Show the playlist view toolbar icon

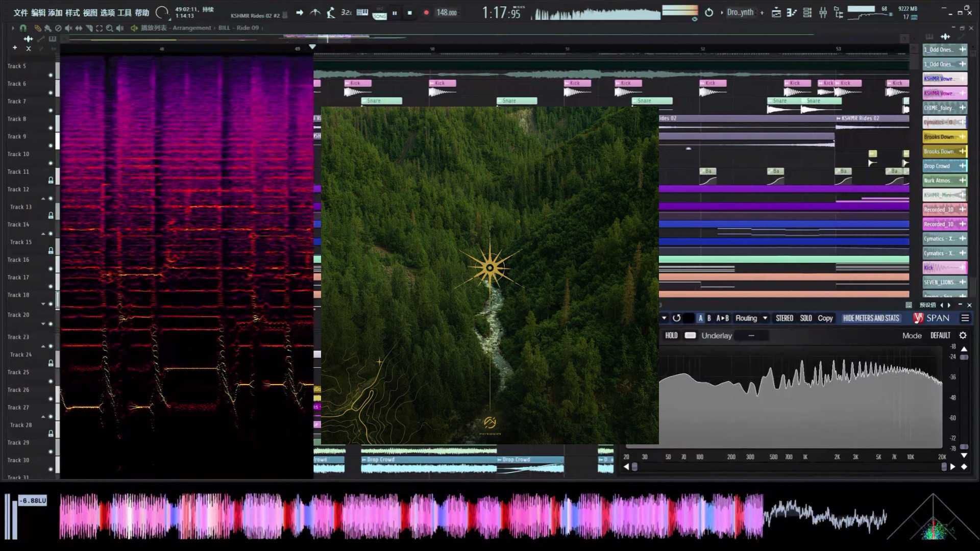(776, 13)
